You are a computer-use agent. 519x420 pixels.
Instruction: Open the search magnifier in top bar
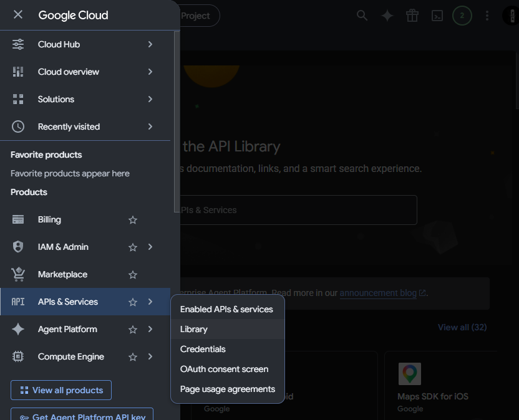point(362,15)
